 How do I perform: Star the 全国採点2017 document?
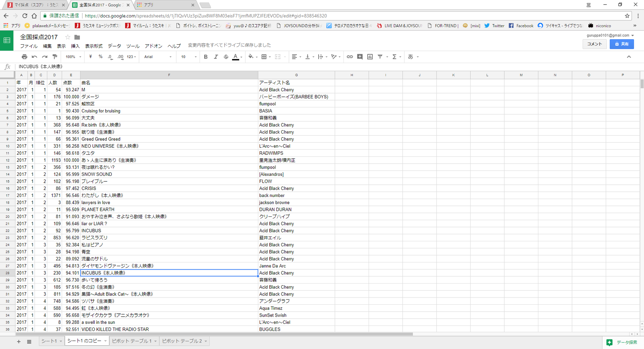(x=67, y=37)
